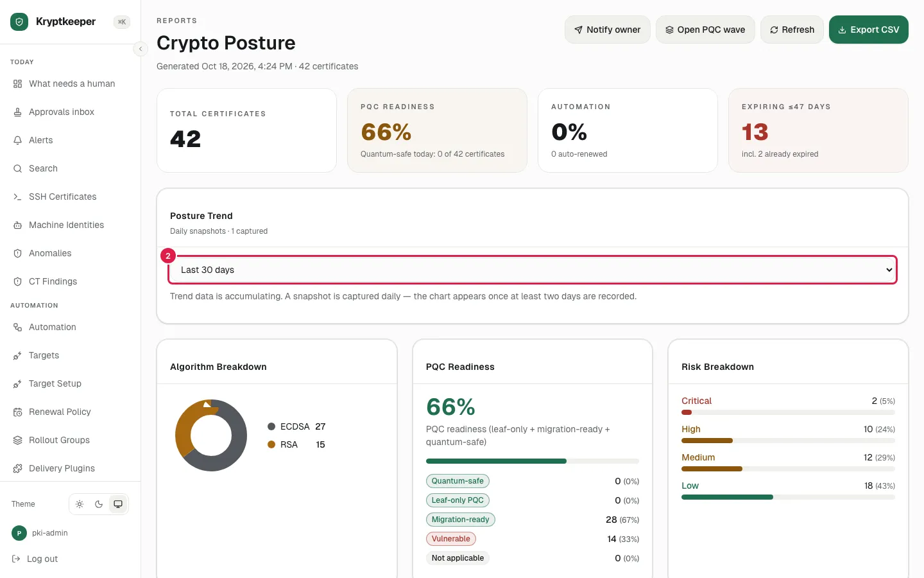Open the Last 30 days range dropdown
This screenshot has height=578, width=924.
pos(533,270)
